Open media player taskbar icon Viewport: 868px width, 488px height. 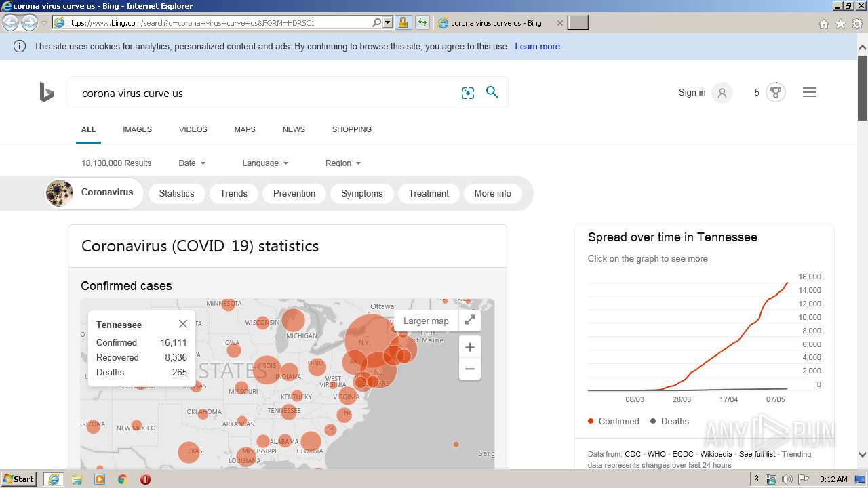(x=100, y=479)
